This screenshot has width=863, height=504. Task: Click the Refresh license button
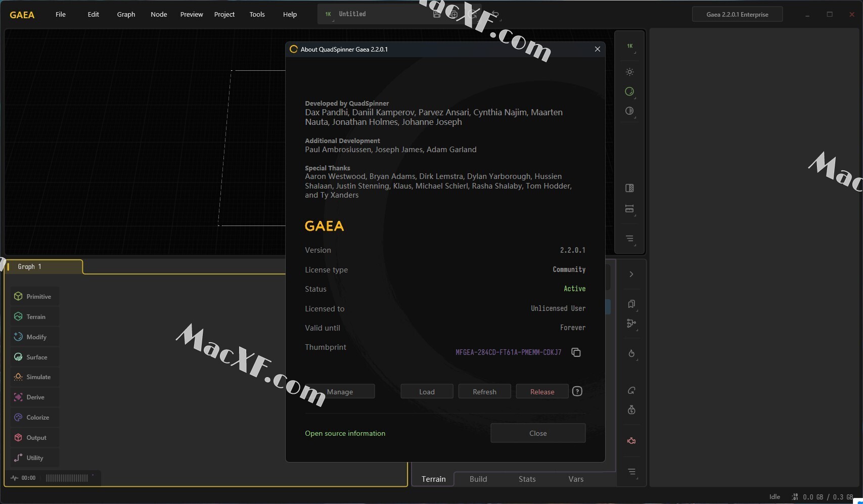pyautogui.click(x=484, y=392)
